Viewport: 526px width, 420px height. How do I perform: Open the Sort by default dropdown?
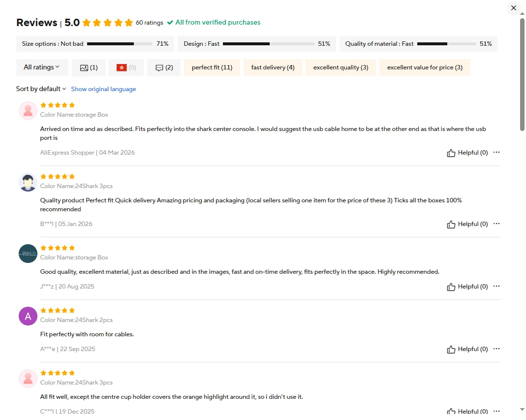[x=41, y=89]
